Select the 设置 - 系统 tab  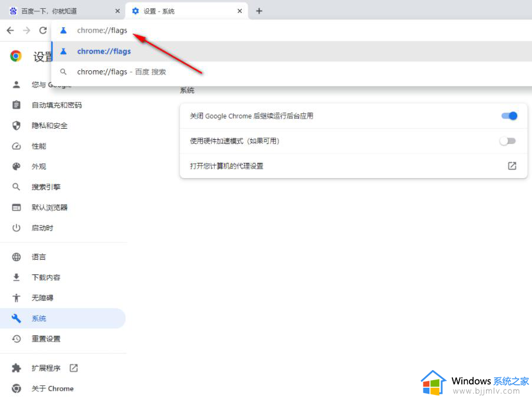(186, 11)
